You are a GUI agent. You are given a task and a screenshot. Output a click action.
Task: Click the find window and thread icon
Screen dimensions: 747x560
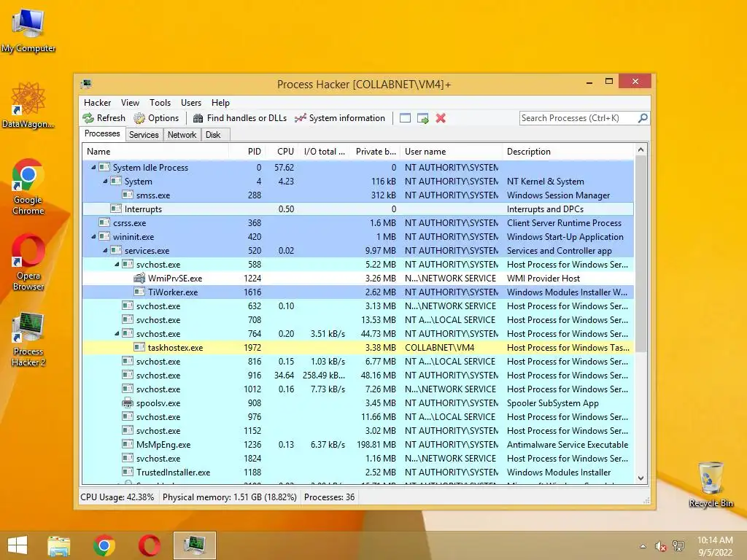pos(422,118)
